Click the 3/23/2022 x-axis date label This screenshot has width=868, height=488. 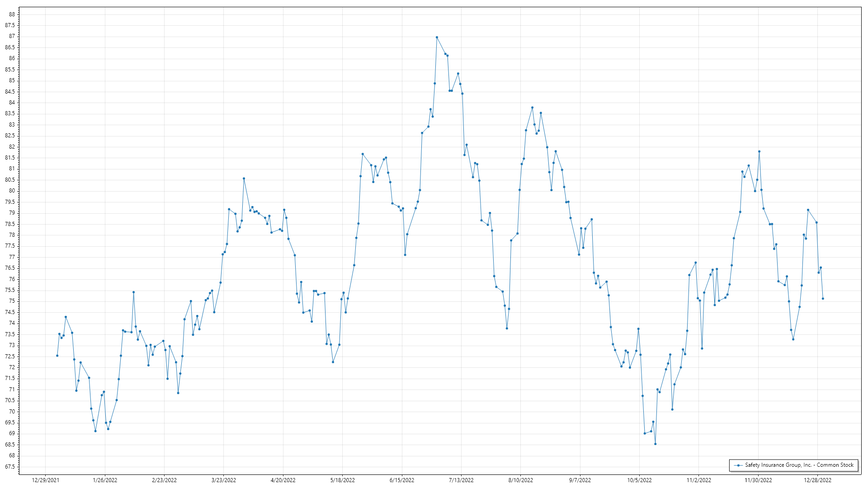224,480
